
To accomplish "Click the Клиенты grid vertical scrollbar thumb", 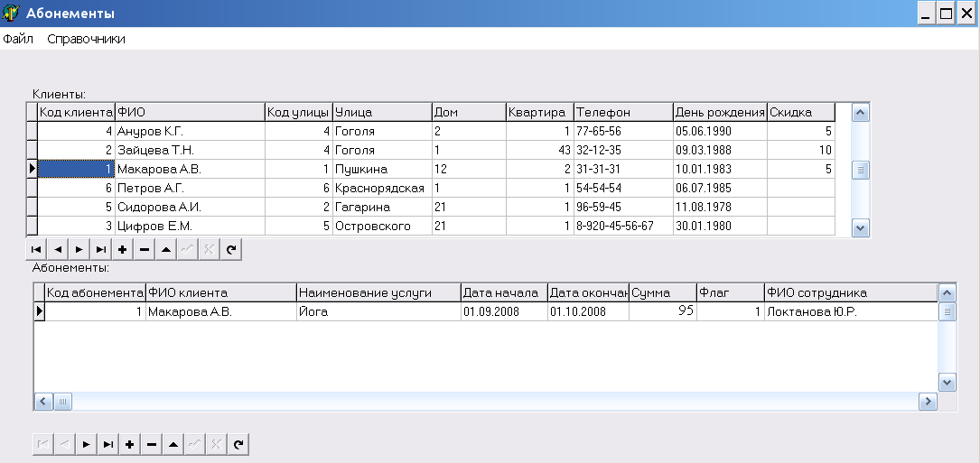I will (861, 170).
